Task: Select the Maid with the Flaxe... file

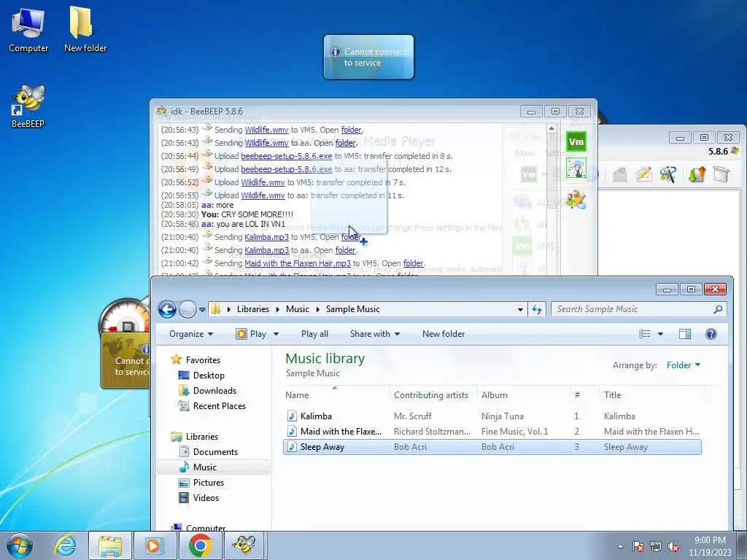Action: click(492, 432)
